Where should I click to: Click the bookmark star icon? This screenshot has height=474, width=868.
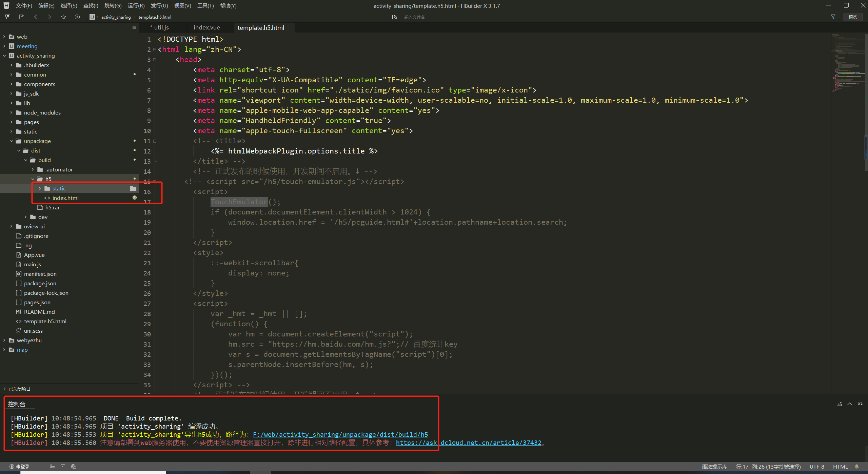point(63,17)
